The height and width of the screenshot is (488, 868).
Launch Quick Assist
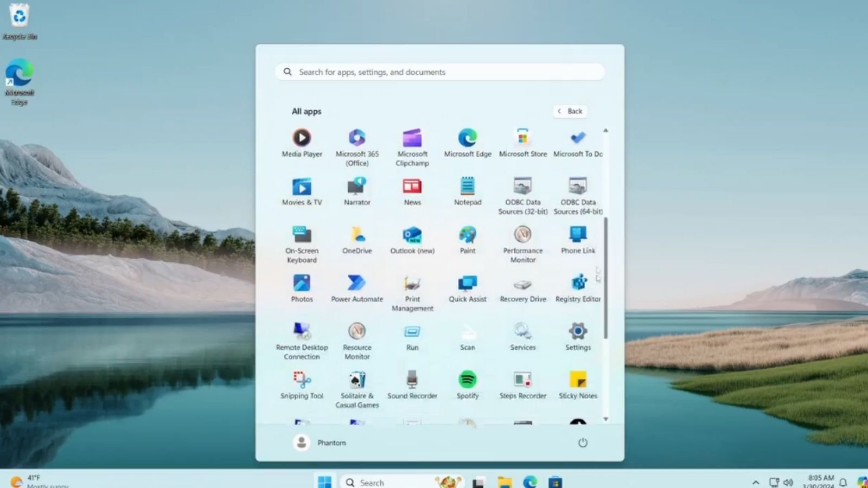pos(468,288)
